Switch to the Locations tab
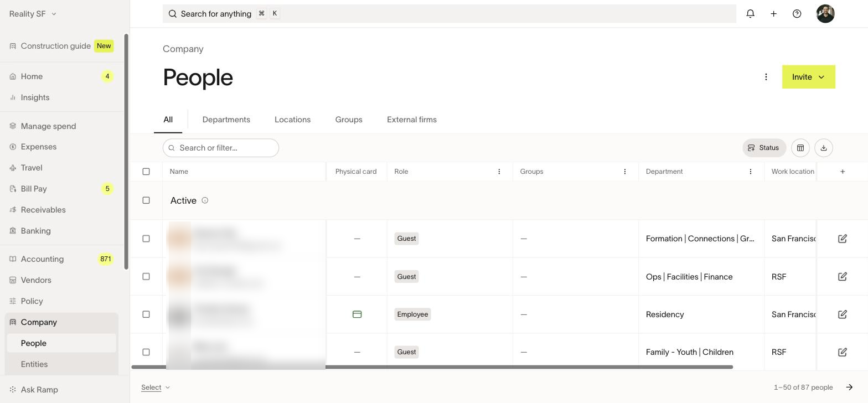This screenshot has height=403, width=868. click(x=292, y=120)
